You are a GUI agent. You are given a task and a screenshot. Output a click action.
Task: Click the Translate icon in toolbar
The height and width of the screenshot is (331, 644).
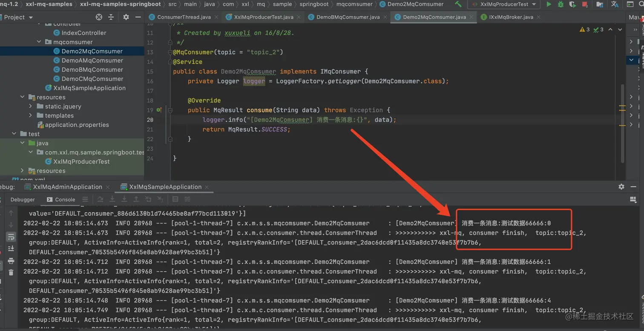coord(615,4)
